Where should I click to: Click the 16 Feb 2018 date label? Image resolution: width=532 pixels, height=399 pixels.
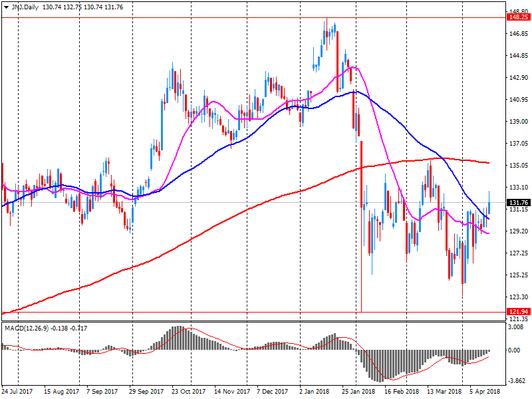point(402,391)
